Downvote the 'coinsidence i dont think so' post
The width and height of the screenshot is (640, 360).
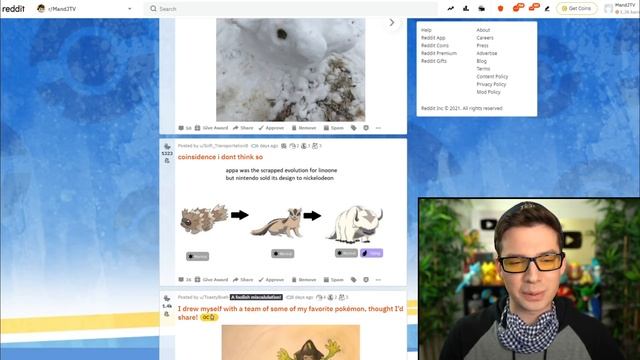[x=167, y=161]
